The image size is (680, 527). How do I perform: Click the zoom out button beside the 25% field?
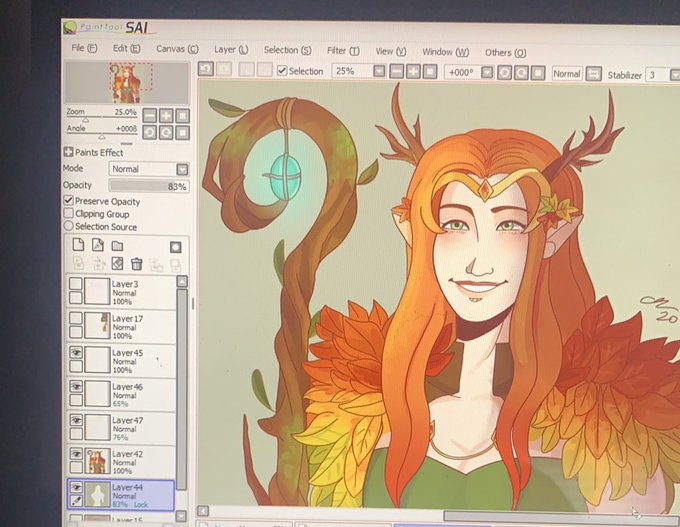pos(396,71)
